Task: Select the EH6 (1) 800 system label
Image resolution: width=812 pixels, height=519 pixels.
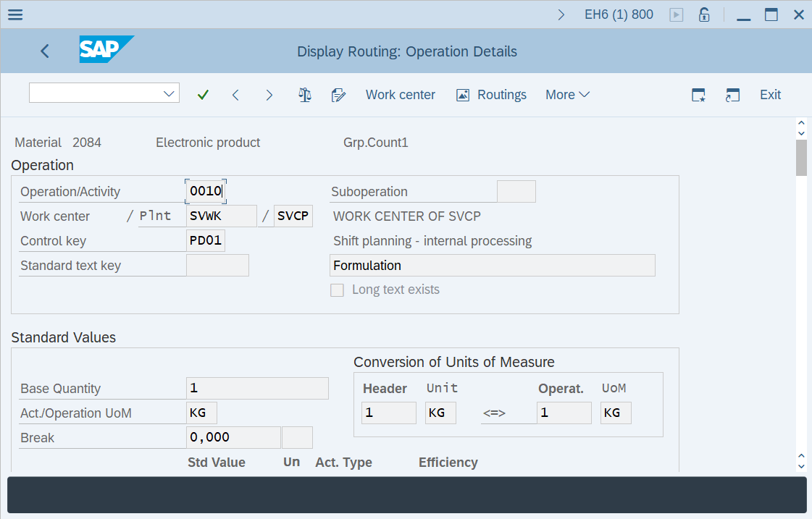Action: [x=619, y=14]
